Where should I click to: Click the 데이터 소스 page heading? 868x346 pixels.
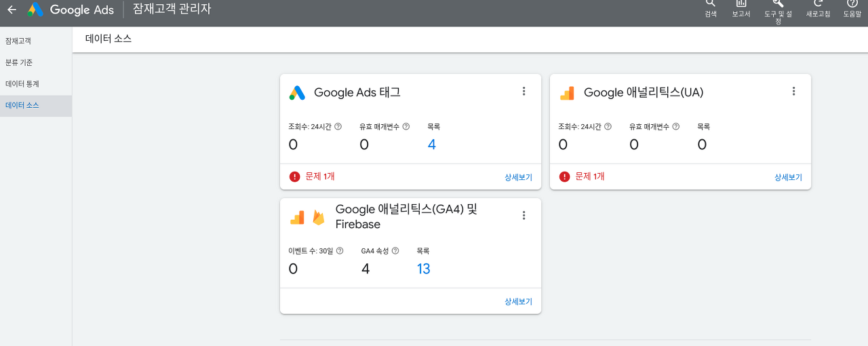pos(108,39)
